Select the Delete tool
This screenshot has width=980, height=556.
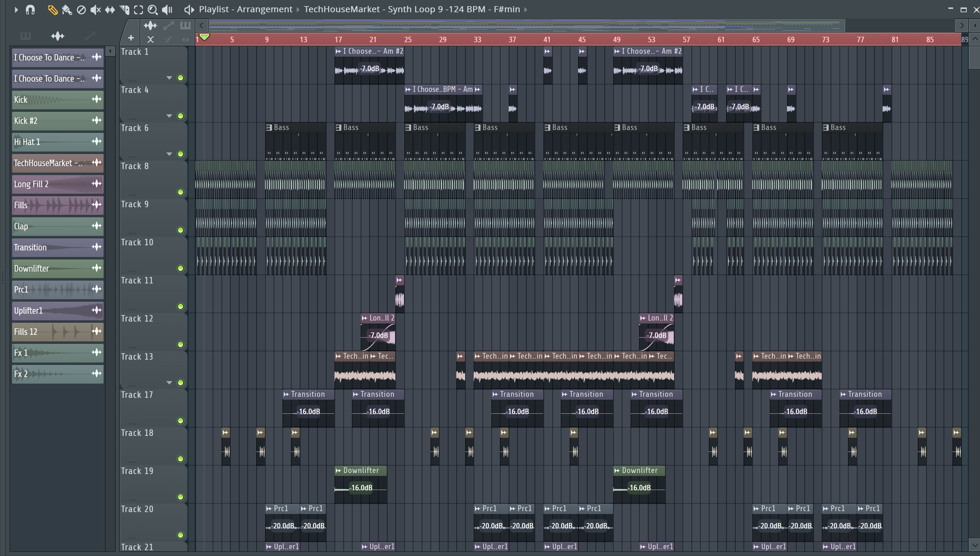(81, 10)
